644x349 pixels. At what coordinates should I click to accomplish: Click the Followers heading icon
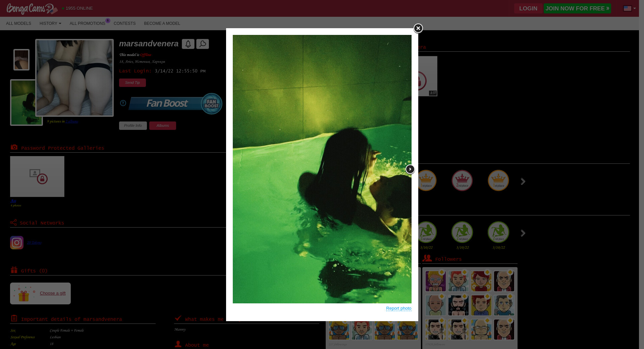427,258
